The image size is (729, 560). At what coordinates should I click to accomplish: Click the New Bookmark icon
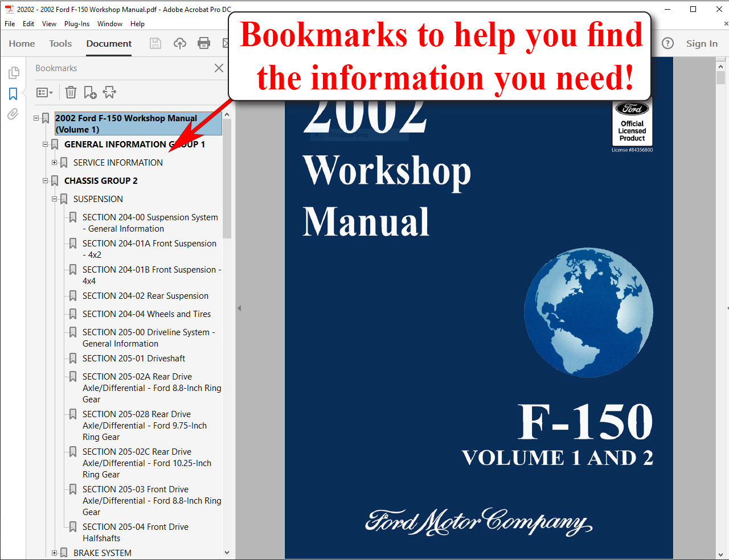click(90, 92)
